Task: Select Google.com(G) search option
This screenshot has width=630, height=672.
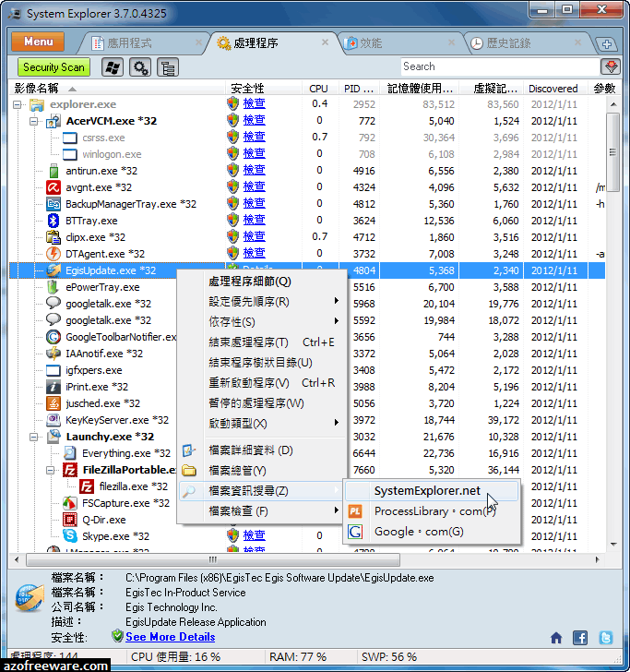Action: tap(432, 532)
